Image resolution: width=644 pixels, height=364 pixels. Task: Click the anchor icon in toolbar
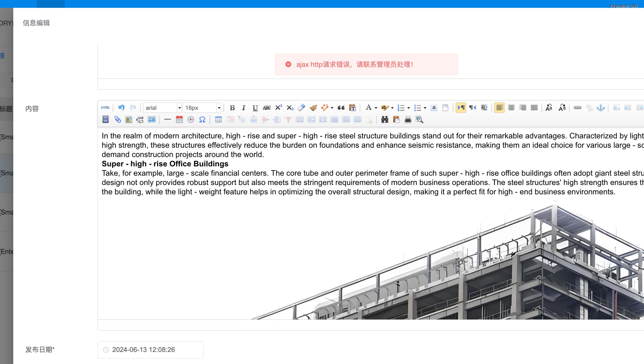tap(601, 108)
